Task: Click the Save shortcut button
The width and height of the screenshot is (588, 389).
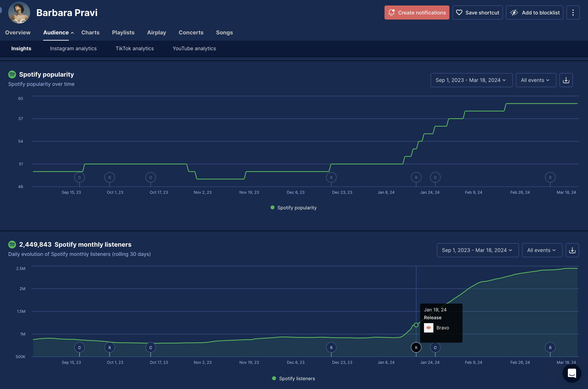Action: [477, 13]
